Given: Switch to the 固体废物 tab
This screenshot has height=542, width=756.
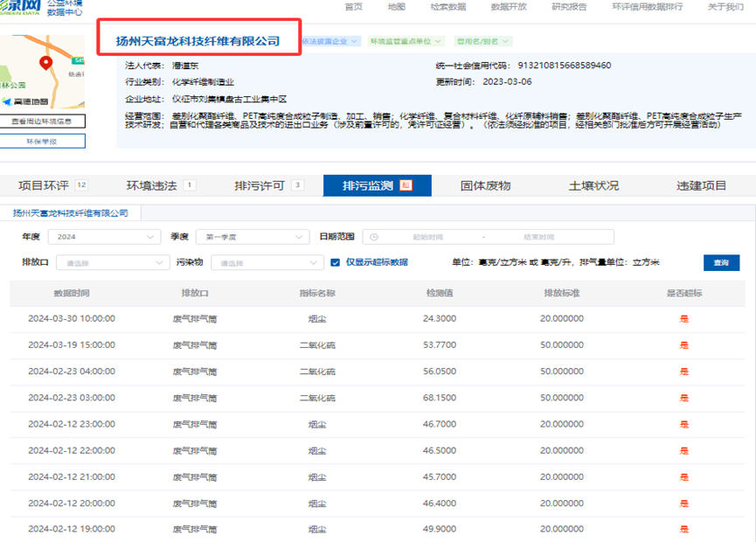Looking at the screenshot, I should click(485, 185).
